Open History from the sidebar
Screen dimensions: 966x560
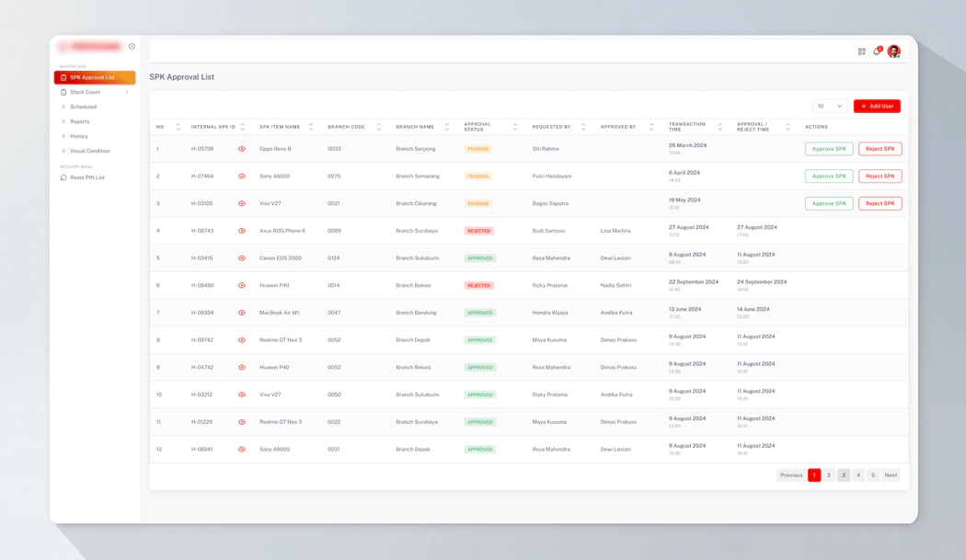[79, 136]
